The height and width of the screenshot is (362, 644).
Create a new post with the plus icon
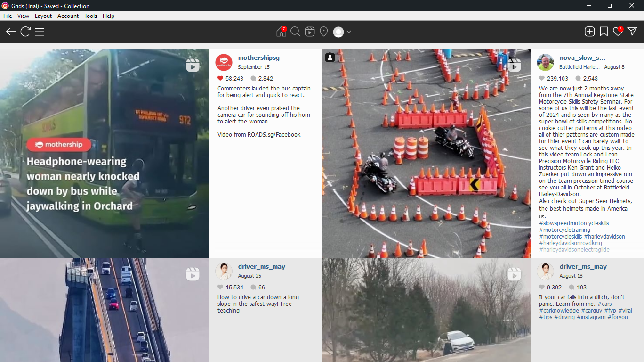tap(589, 32)
